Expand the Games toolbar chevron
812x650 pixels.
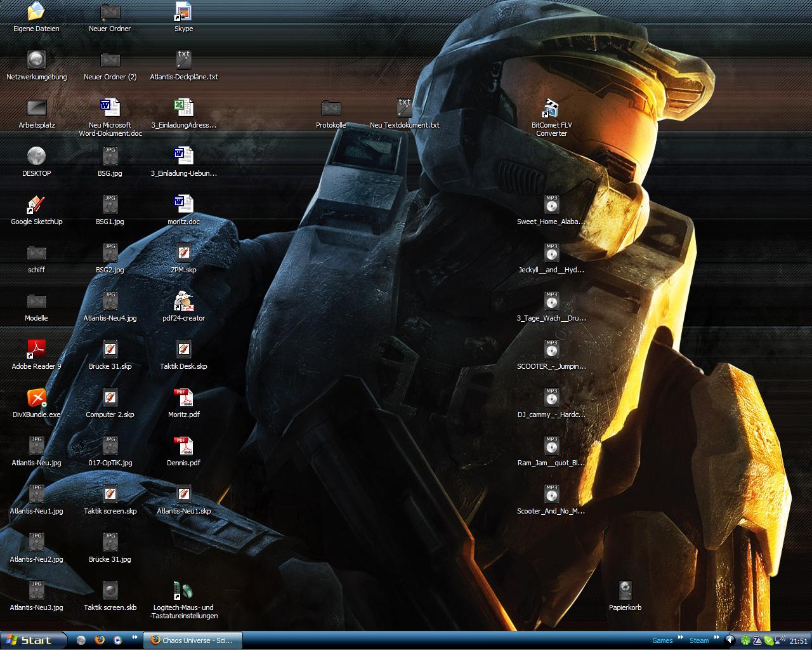(681, 637)
